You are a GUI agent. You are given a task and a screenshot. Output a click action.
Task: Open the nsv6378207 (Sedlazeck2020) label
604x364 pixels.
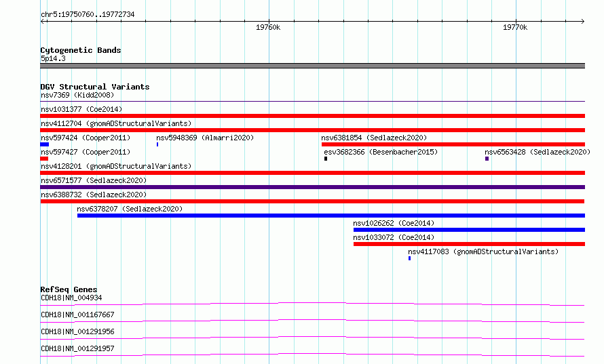point(130,209)
